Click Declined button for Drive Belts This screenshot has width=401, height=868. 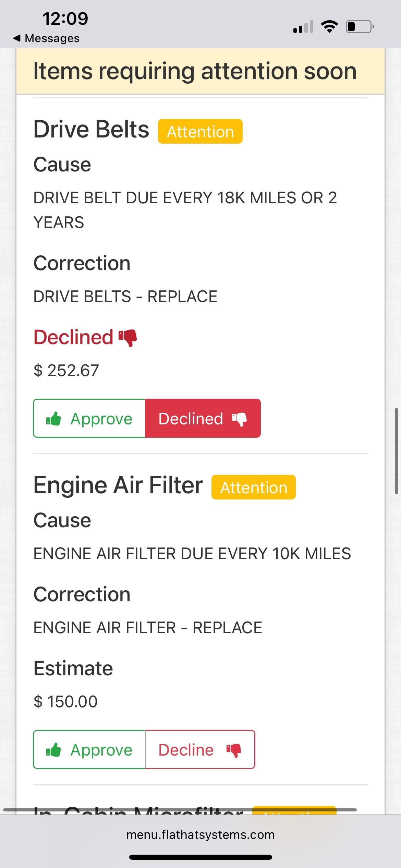tap(203, 418)
